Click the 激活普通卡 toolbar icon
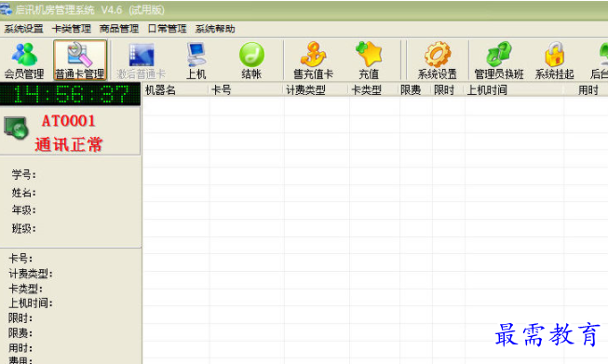608x364 pixels. [142, 61]
